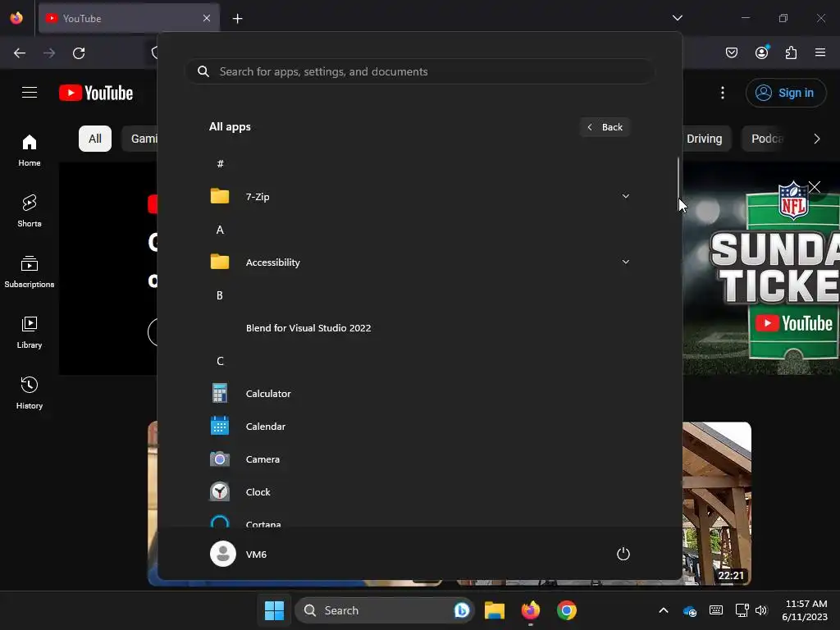The image size is (840, 630).
Task: Close the YouTube tab
Action: (x=206, y=18)
